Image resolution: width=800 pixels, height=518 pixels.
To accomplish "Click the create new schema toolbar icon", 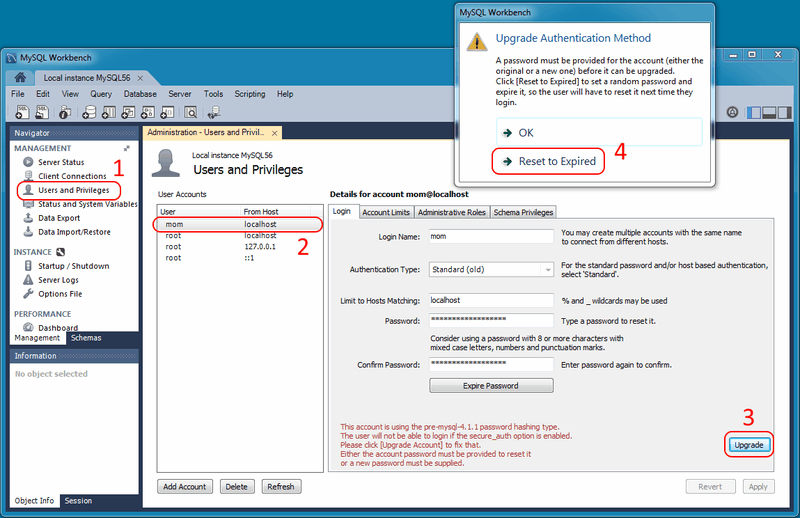I will 92,112.
